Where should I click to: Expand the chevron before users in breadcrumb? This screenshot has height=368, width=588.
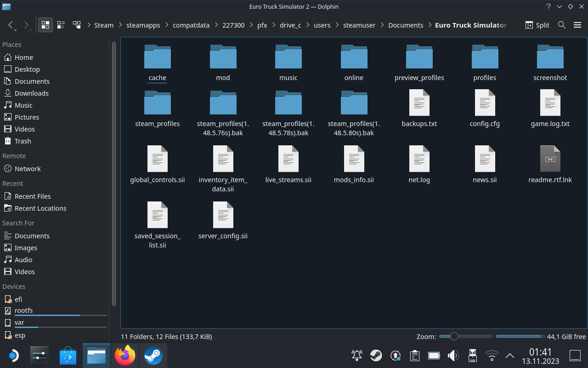pos(308,25)
